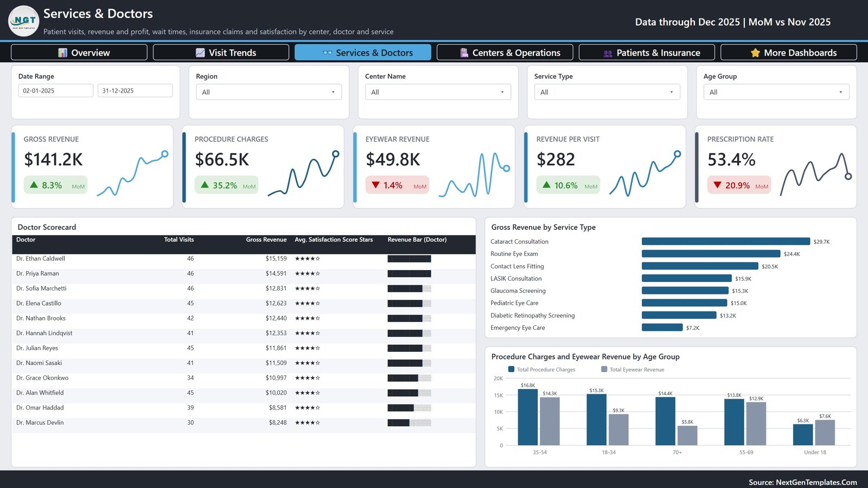The width and height of the screenshot is (868, 488).
Task: Click Contact Lens Fitting revenue bar
Action: click(x=700, y=266)
